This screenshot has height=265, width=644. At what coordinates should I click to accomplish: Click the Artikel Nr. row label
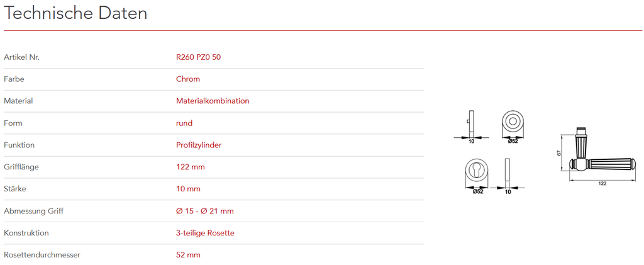(22, 57)
